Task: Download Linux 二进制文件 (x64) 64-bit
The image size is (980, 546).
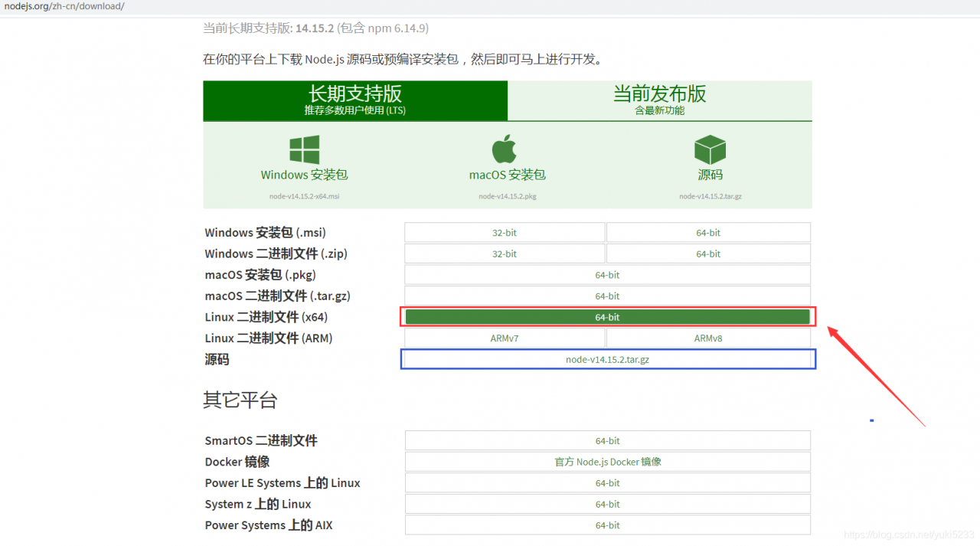Action: (607, 317)
